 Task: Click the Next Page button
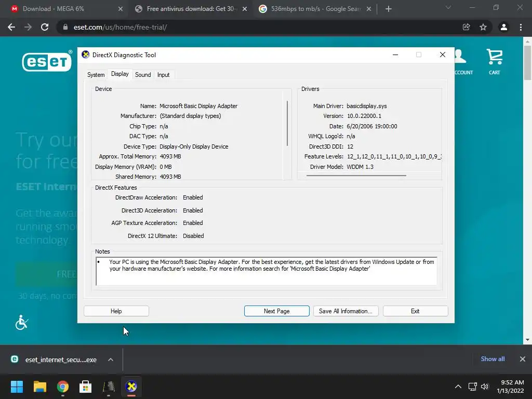click(x=276, y=311)
